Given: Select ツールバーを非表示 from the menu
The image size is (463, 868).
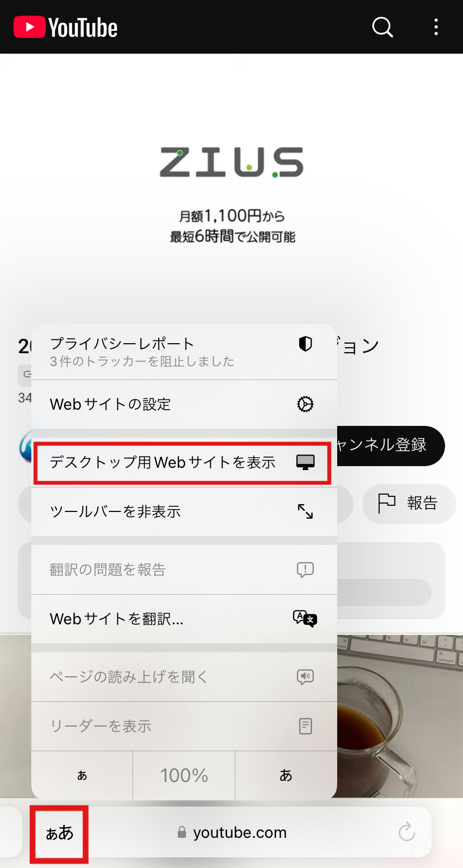Looking at the screenshot, I should (184, 511).
